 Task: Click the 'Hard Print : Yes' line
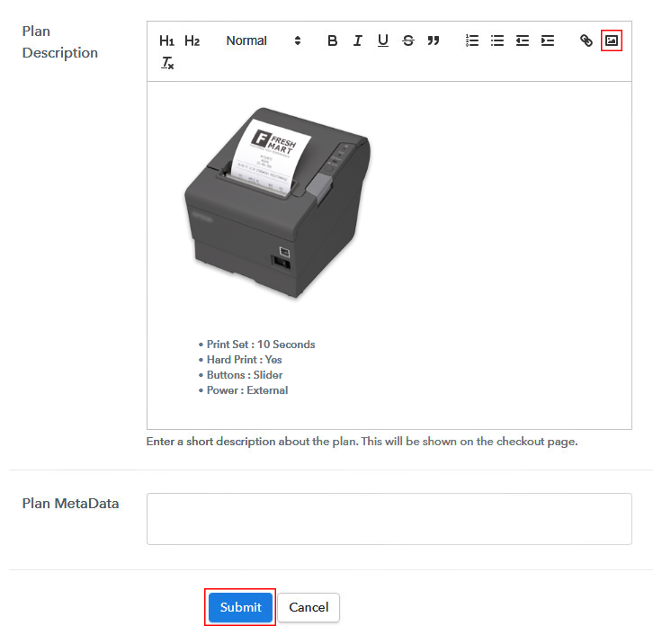[244, 360]
